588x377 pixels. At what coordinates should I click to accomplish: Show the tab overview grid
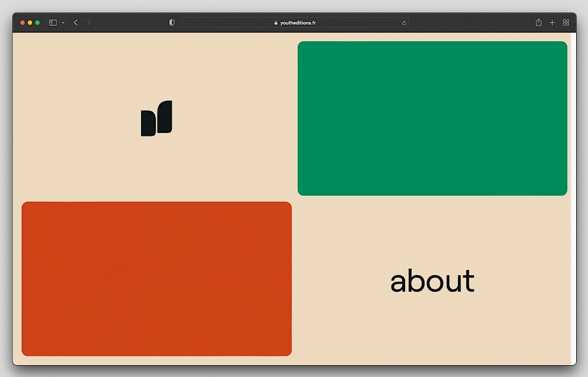[x=566, y=22]
